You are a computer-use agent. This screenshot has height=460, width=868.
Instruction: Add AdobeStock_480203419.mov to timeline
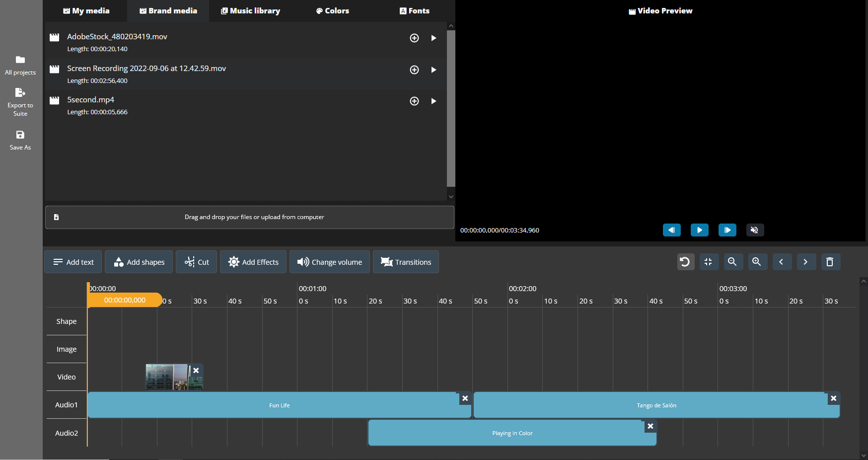click(x=414, y=38)
